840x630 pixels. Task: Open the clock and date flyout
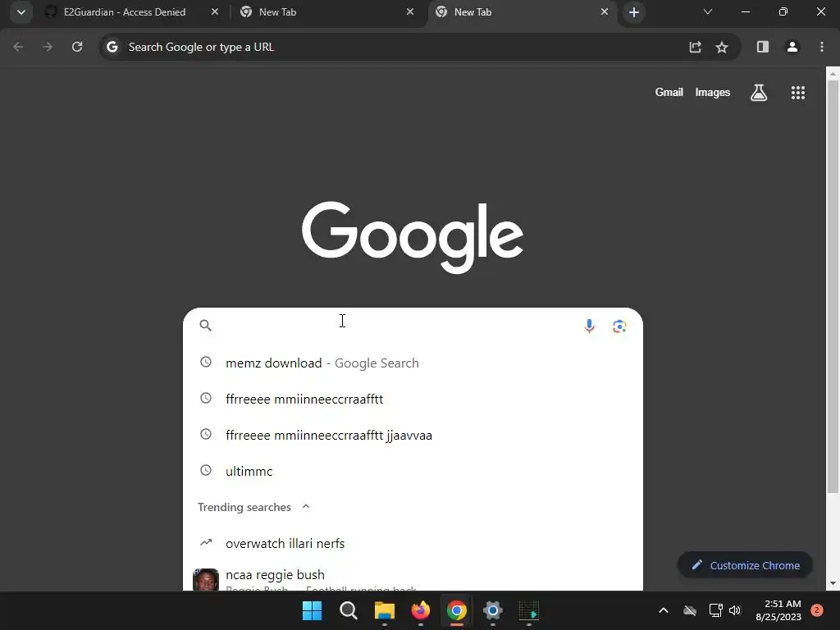(778, 610)
